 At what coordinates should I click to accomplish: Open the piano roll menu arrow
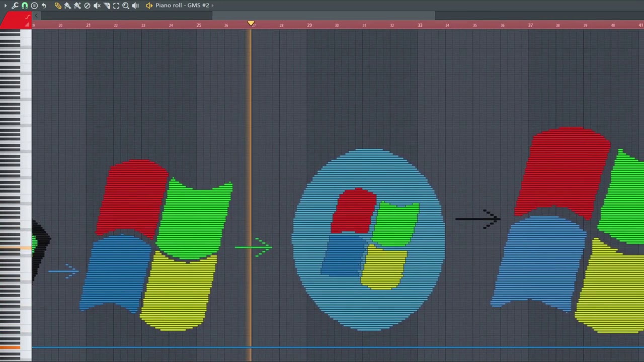tap(6, 6)
